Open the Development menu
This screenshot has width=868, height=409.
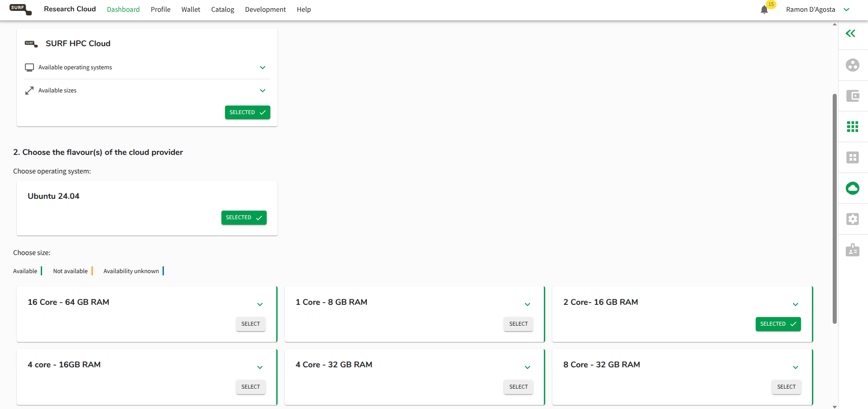265,10
